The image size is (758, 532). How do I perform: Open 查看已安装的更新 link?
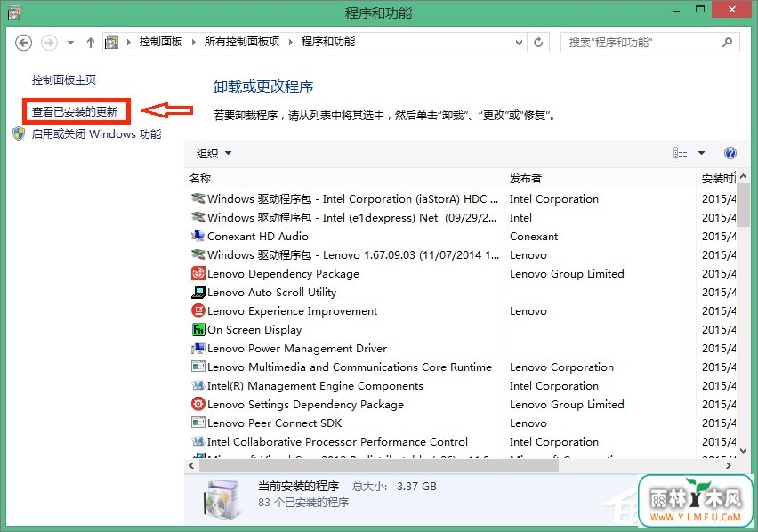pos(75,112)
